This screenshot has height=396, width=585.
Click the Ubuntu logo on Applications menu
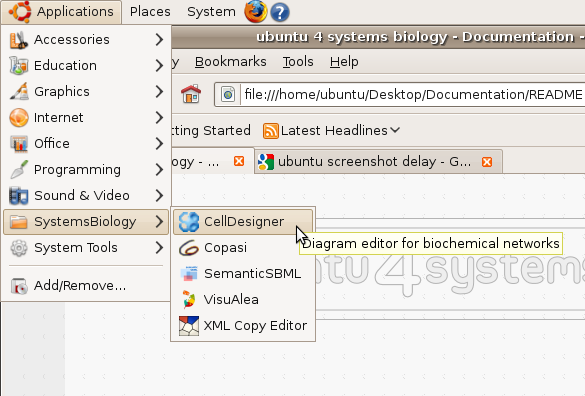pyautogui.click(x=20, y=12)
